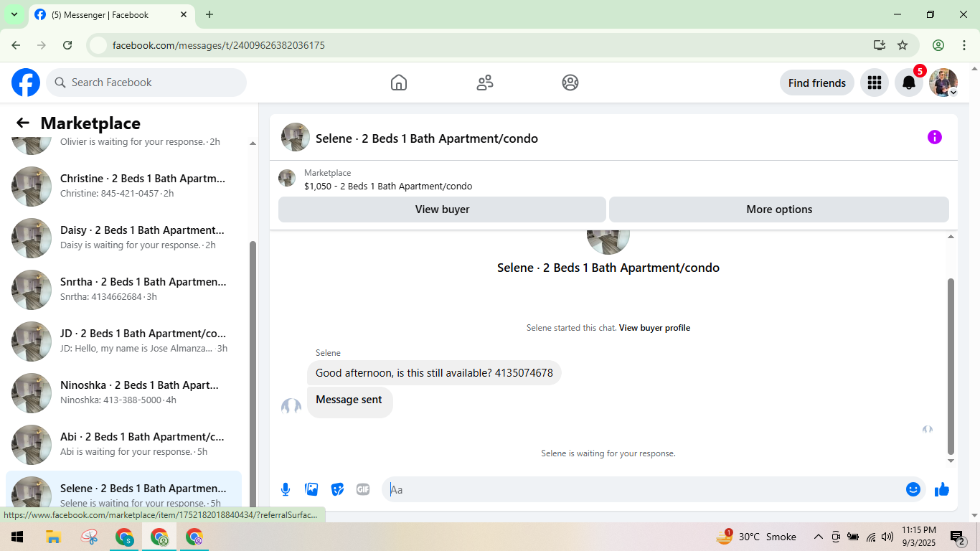The width and height of the screenshot is (980, 551).
Task: Click the Find friends button
Action: point(817,83)
